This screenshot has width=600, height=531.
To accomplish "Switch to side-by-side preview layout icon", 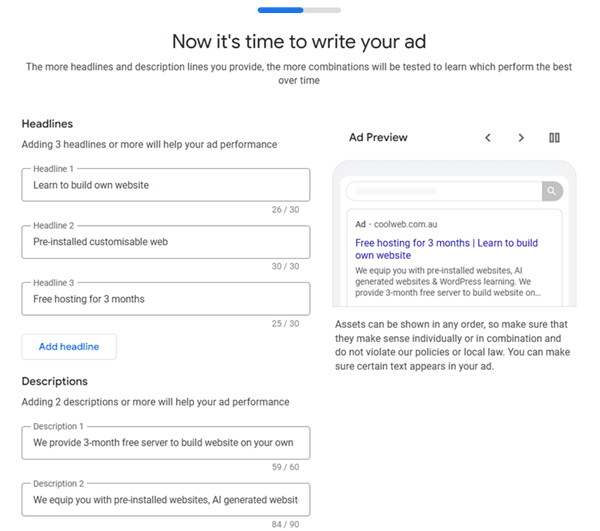I will tap(554, 138).
